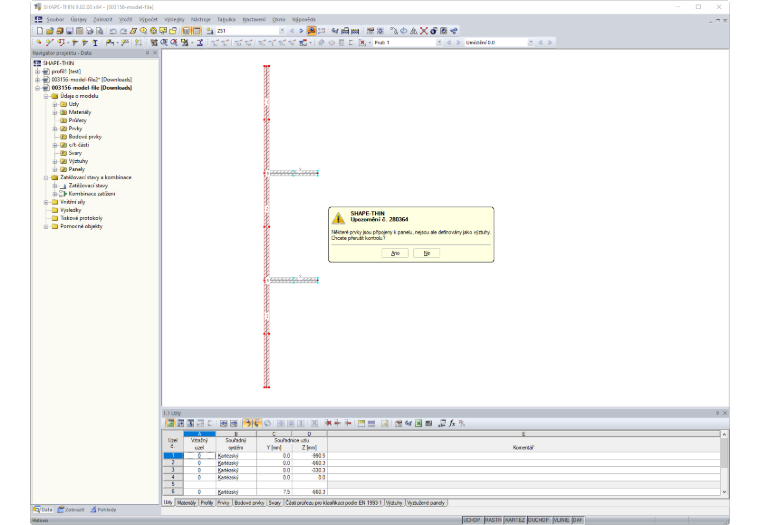Image resolution: width=760 pixels, height=525 pixels.
Task: Open the Prvek 1 element dropdown
Action: click(439, 43)
